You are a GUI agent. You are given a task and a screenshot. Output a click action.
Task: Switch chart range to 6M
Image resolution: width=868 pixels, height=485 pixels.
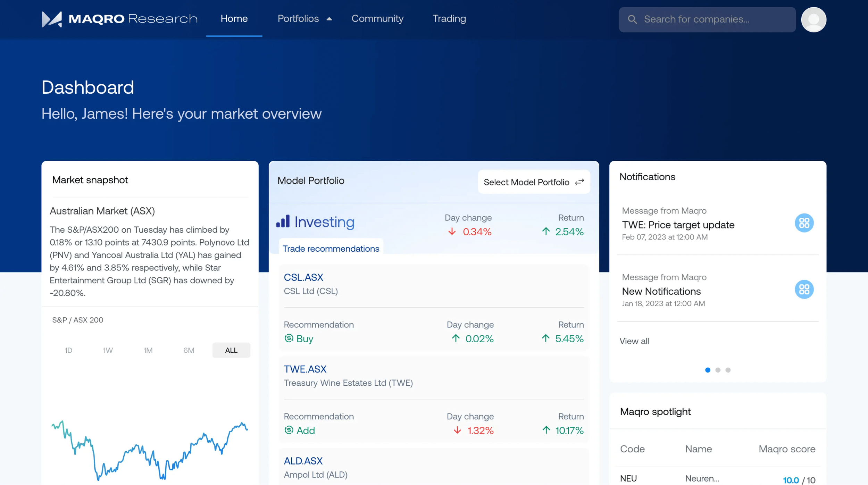(189, 350)
